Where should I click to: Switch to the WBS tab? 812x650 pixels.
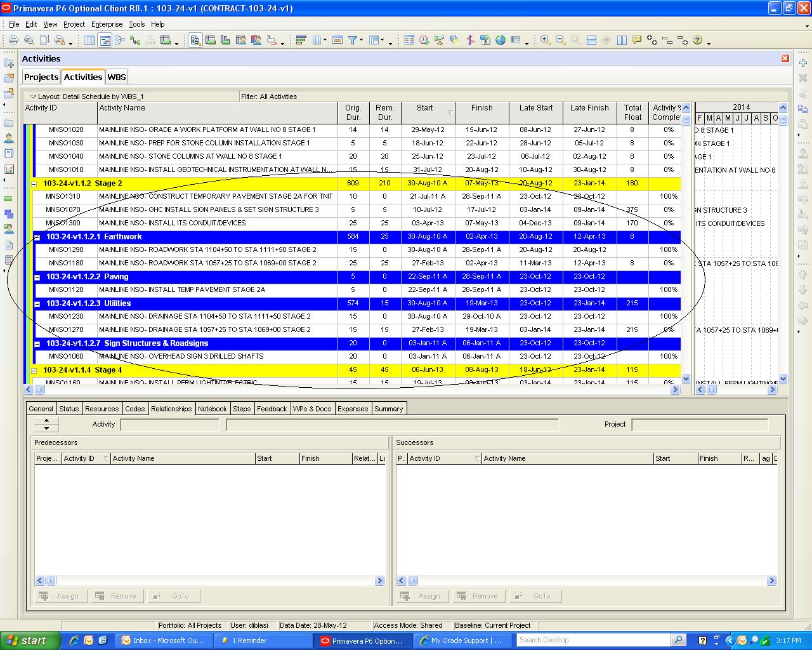point(117,77)
